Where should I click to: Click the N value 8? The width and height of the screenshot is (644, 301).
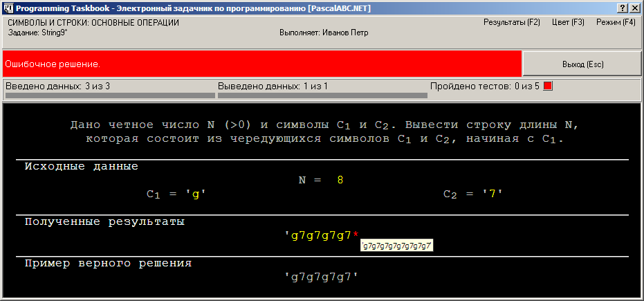point(340,181)
